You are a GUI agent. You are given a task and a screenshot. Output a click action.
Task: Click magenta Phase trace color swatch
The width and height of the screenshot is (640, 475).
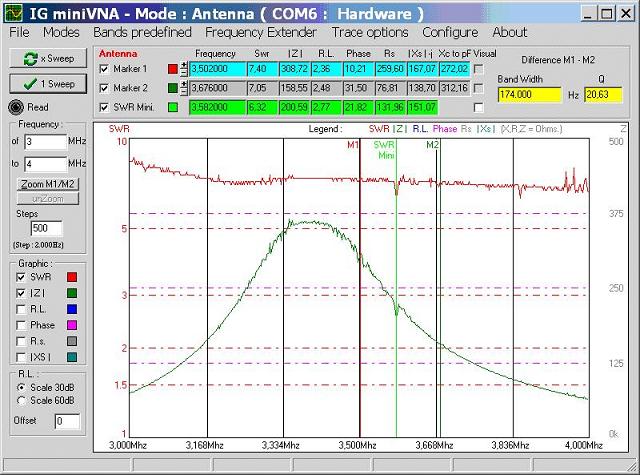tap(71, 325)
